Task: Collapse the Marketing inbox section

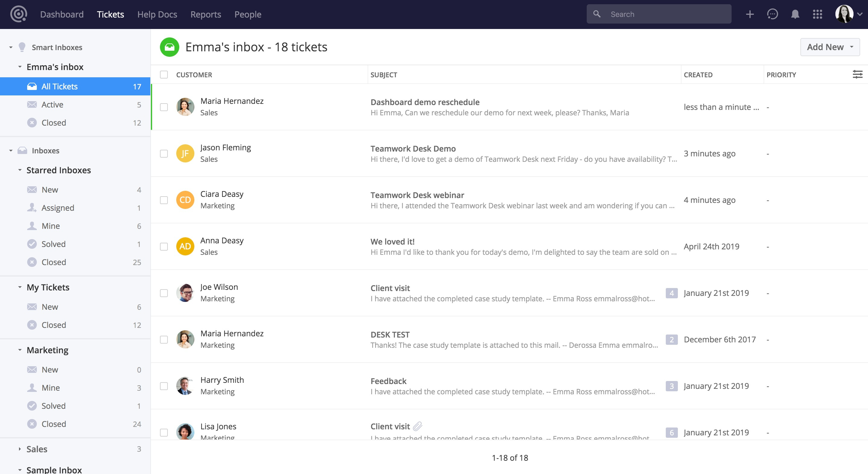Action: coord(20,350)
